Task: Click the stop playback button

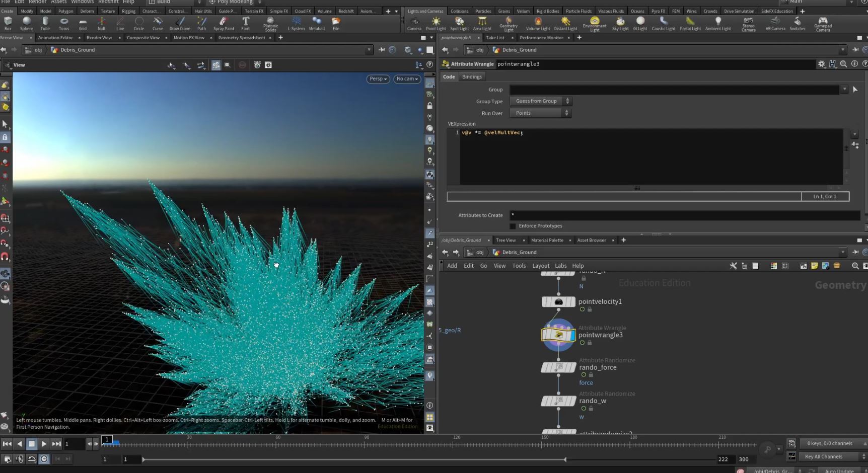Action: click(32, 444)
